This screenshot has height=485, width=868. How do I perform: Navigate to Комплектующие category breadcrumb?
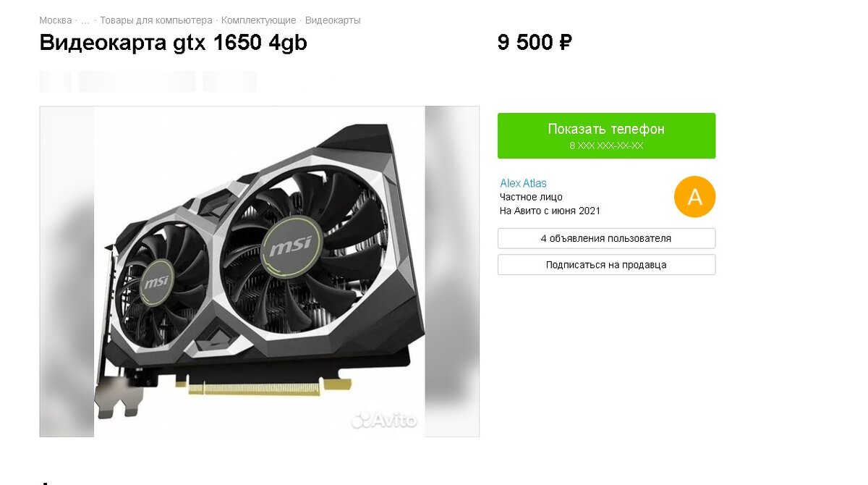(259, 20)
